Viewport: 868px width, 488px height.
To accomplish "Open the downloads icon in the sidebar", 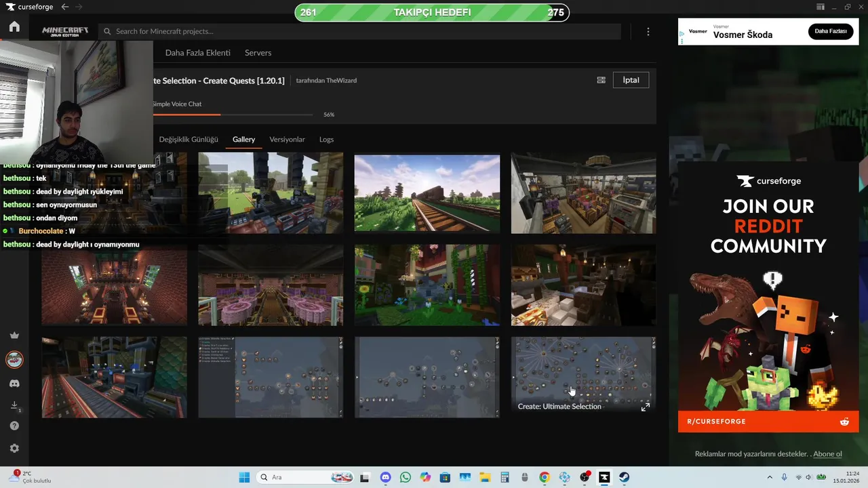I will [x=14, y=405].
